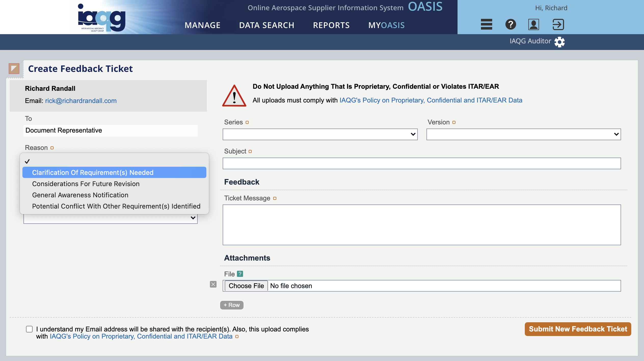Open the MYOASIS menu
644x361 pixels.
[x=386, y=25]
